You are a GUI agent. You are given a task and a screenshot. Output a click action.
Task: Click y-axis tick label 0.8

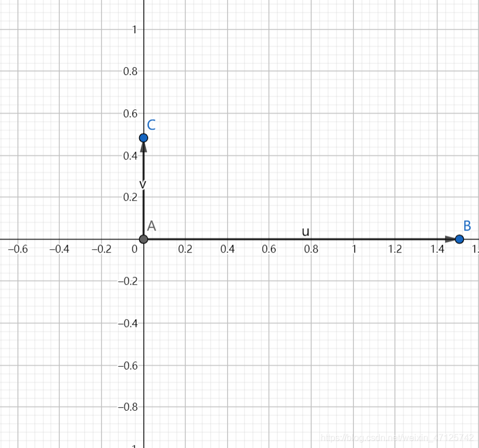point(130,72)
